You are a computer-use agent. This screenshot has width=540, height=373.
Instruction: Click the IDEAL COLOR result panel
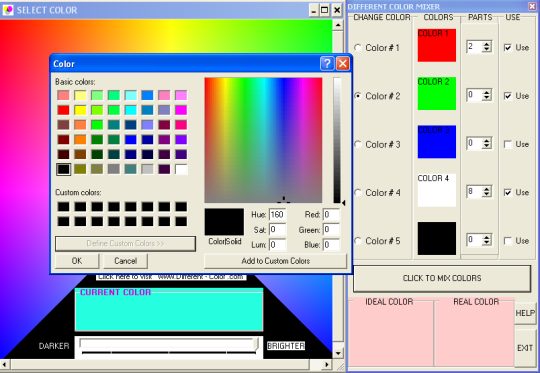click(391, 333)
